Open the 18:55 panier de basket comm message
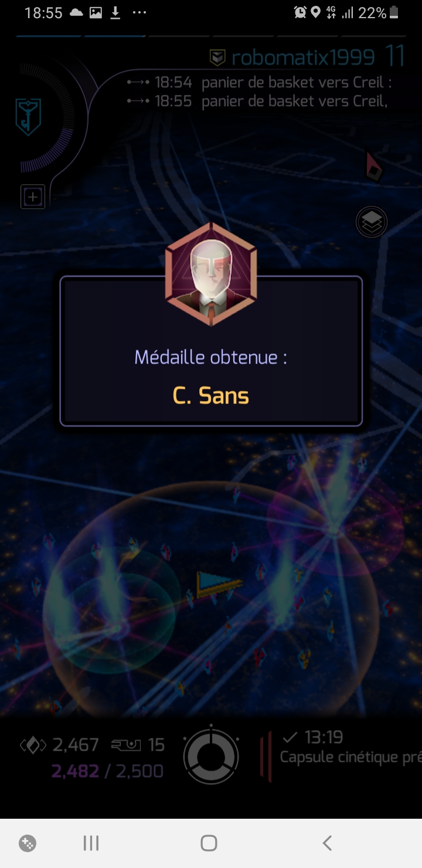The width and height of the screenshot is (422, 868). pyautogui.click(x=258, y=101)
